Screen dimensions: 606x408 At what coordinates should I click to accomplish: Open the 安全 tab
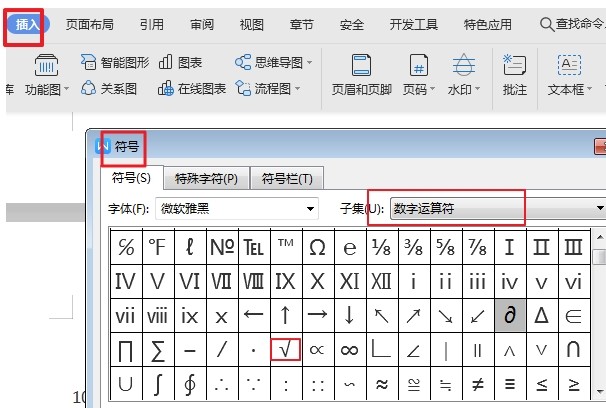point(352,25)
